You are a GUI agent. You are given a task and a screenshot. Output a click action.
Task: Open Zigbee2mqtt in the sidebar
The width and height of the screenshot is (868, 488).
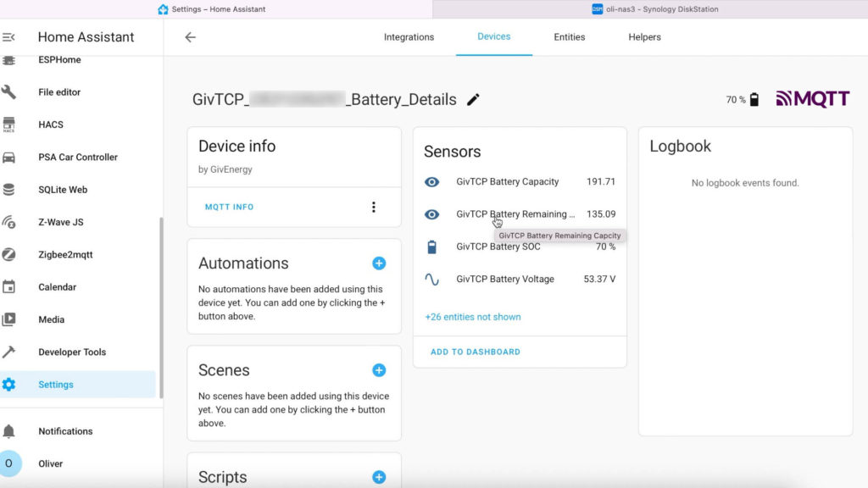(x=77, y=254)
